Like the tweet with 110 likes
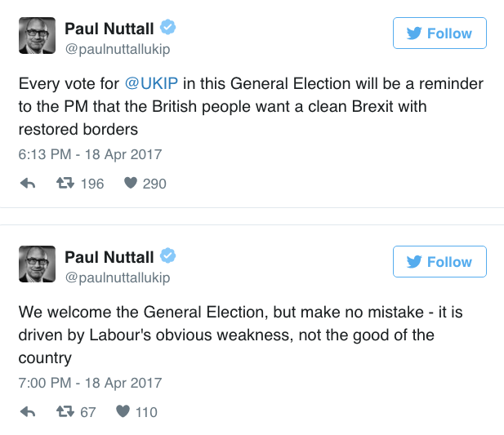 123,412
